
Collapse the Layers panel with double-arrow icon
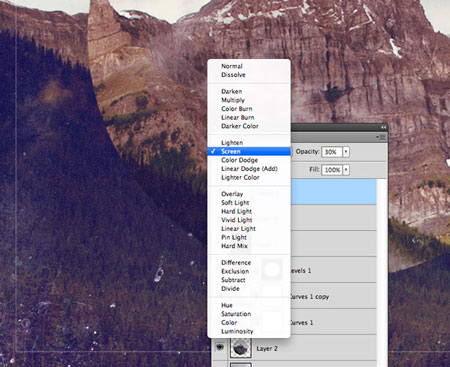(x=383, y=127)
